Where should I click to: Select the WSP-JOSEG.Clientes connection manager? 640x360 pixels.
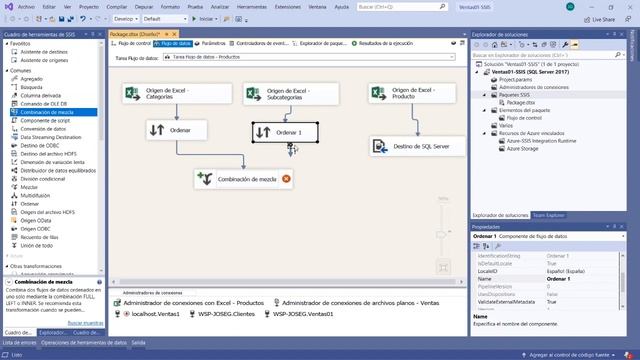[x=222, y=314]
